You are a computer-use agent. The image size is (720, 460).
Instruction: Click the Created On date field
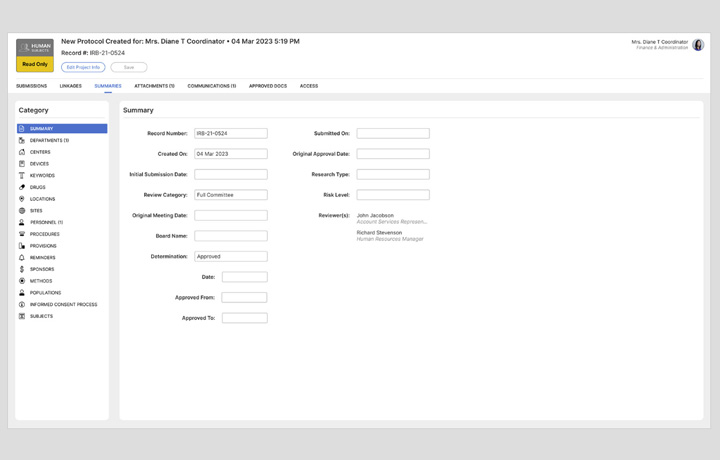click(231, 154)
